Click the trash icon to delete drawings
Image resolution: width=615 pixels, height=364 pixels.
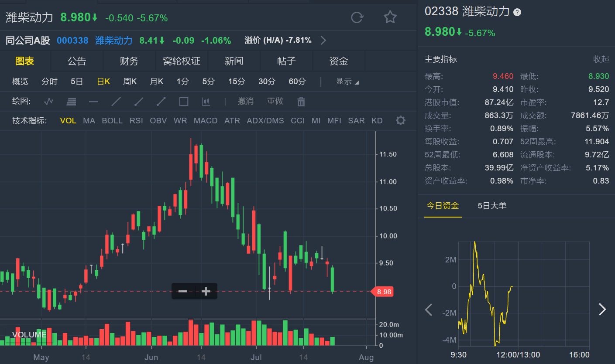point(301,102)
